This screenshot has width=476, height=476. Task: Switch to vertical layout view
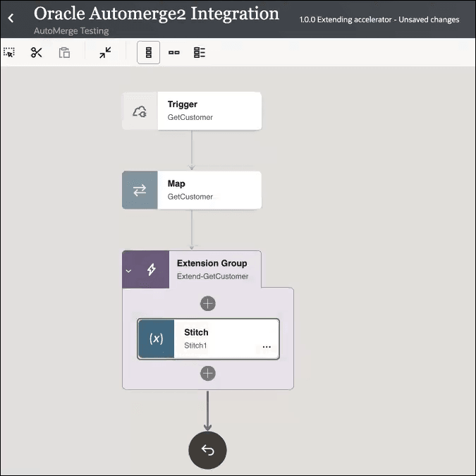[x=149, y=52]
